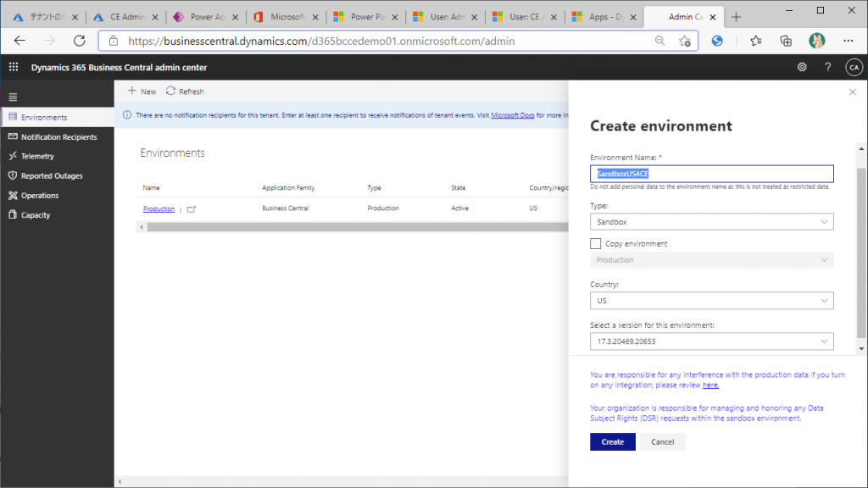Open the settings gear in admin center
The height and width of the screenshot is (488, 868).
point(802,67)
